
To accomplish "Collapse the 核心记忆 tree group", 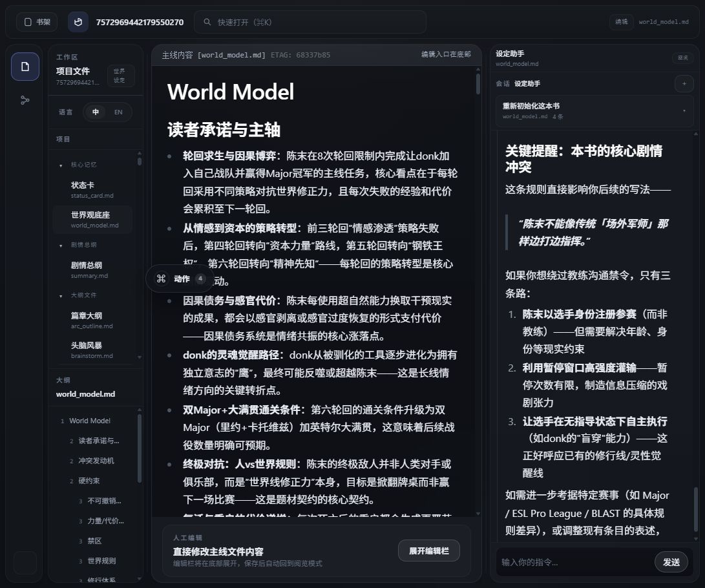I will coord(61,165).
